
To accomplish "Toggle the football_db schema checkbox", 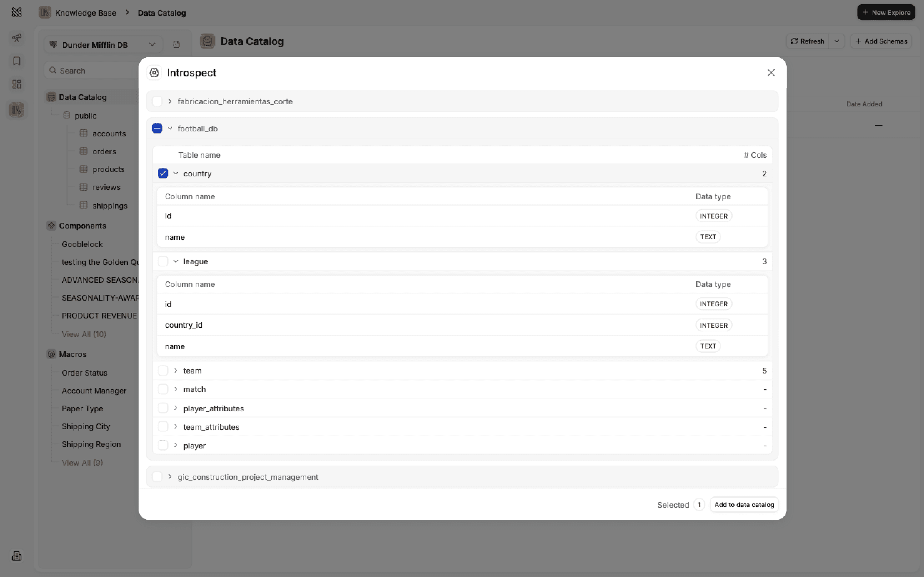I will point(157,128).
